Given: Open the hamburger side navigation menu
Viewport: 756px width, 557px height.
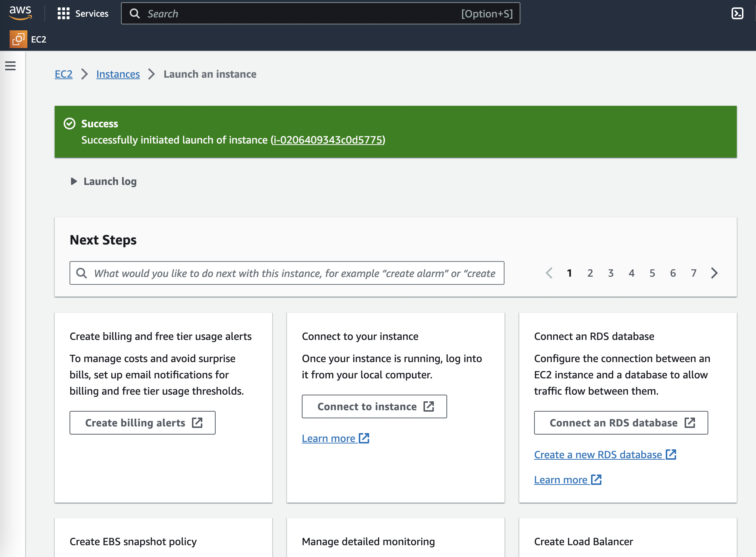Looking at the screenshot, I should point(10,66).
